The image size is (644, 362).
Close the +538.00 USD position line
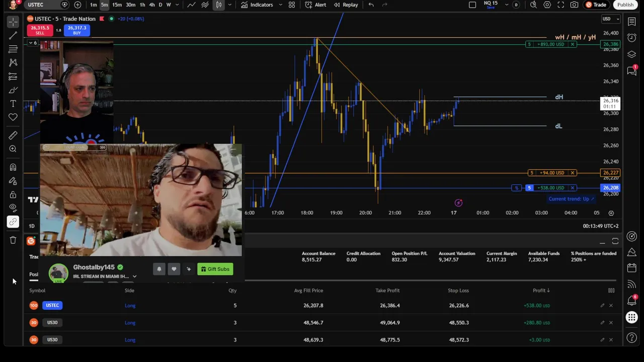(572, 188)
